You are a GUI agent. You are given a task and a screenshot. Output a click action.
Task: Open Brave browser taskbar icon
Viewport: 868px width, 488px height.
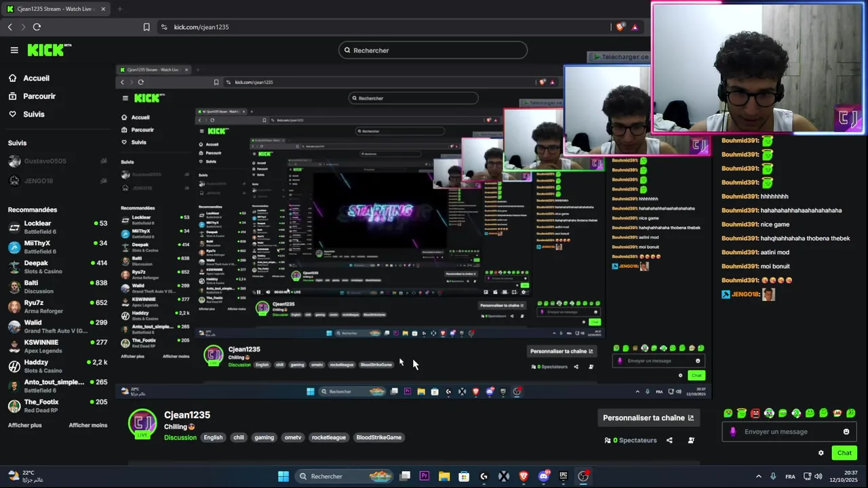coord(524,476)
